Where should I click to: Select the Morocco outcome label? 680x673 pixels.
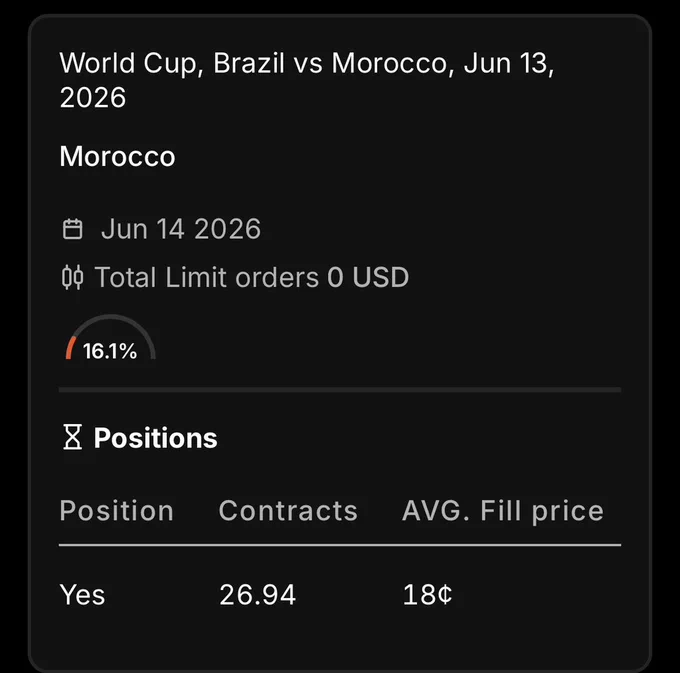point(118,156)
